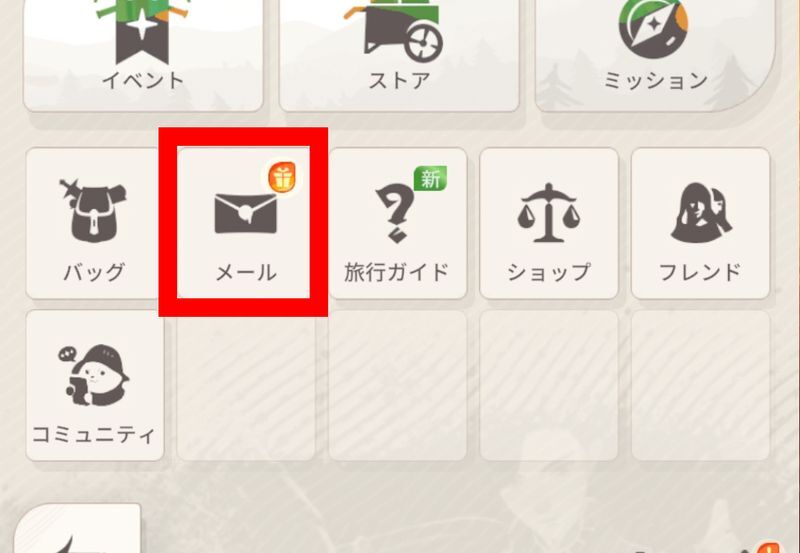The image size is (800, 553).
Task: Open the イベント banner tile
Action: click(143, 55)
